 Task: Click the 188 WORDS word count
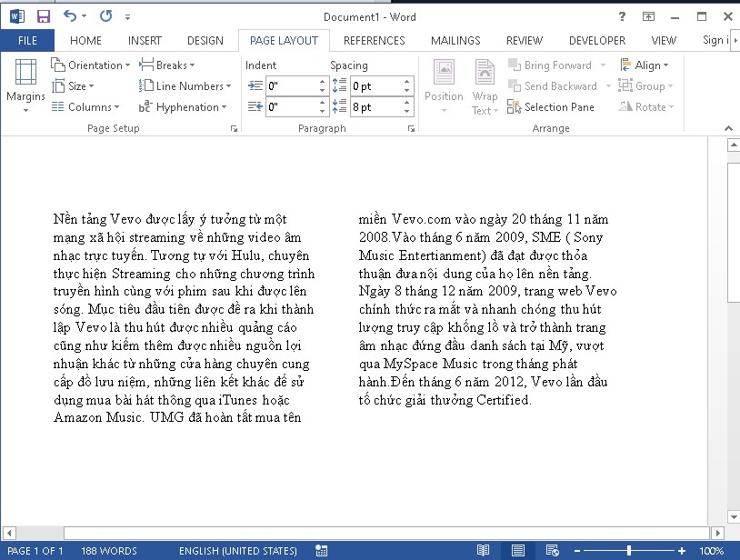(x=109, y=551)
